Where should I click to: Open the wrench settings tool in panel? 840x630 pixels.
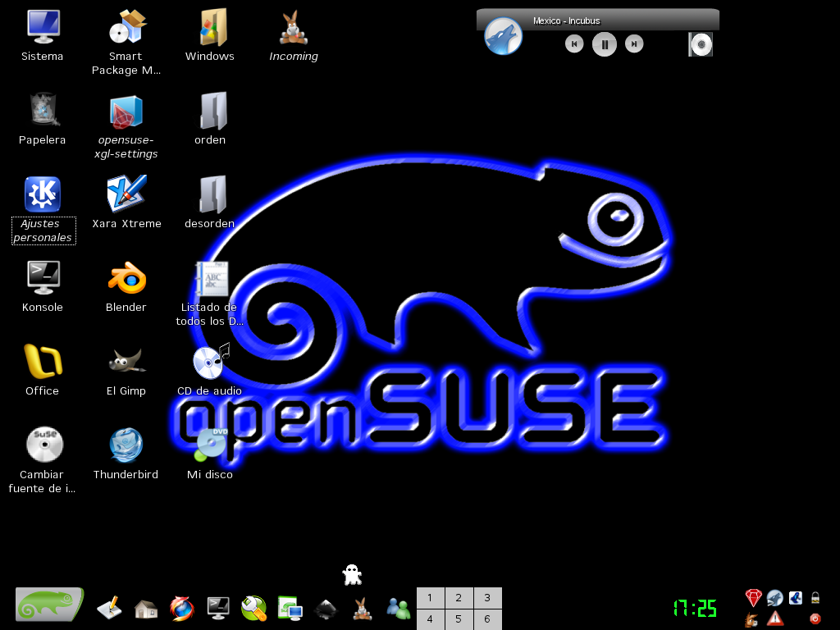click(x=254, y=609)
